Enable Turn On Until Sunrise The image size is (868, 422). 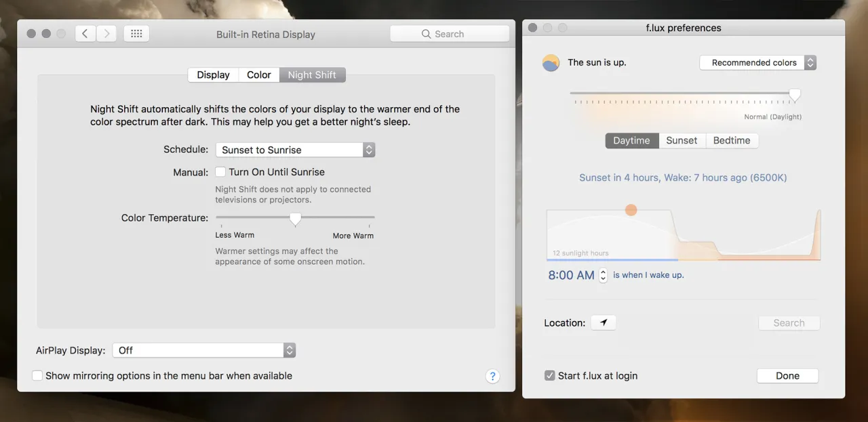point(220,172)
